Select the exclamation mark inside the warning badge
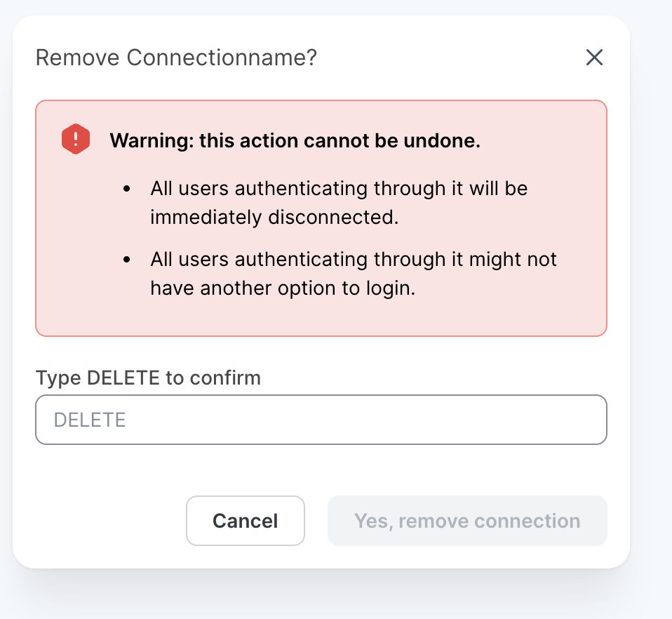 (75, 139)
